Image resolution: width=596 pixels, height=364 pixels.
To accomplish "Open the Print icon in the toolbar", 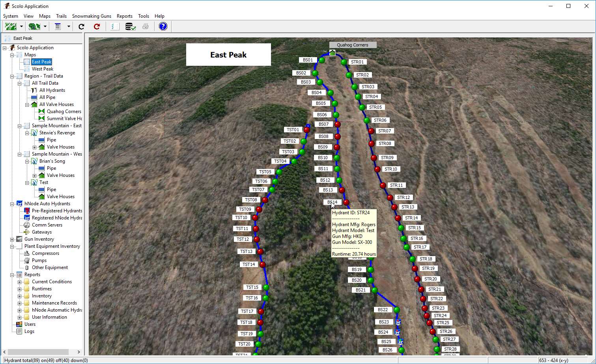I will pyautogui.click(x=146, y=26).
